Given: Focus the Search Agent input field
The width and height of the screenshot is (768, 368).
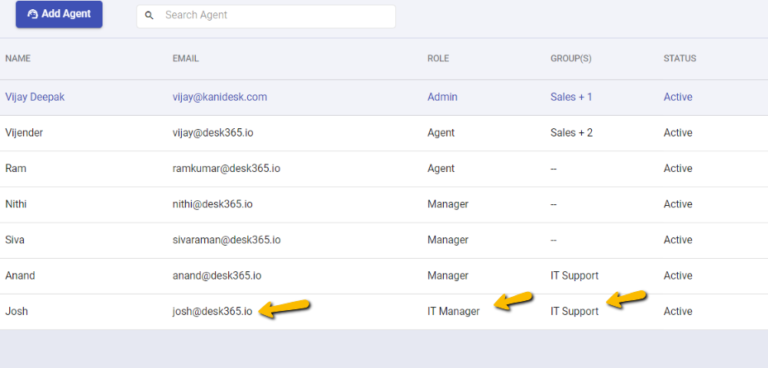Looking at the screenshot, I should tap(266, 16).
